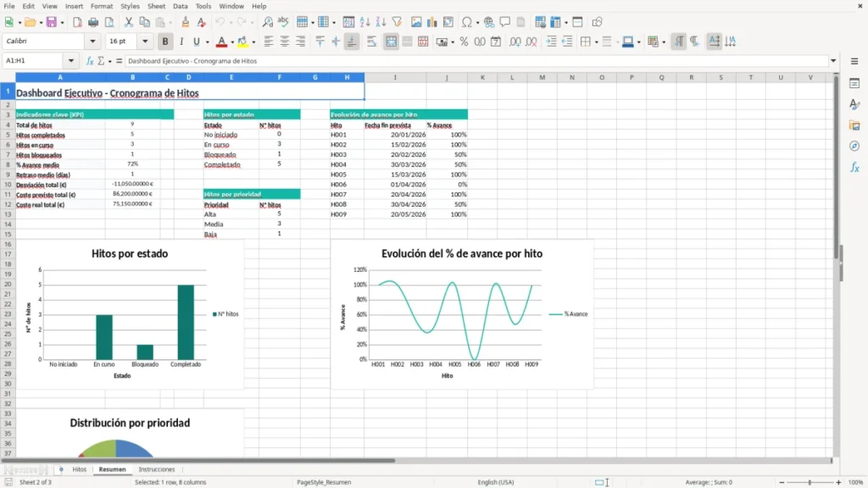This screenshot has height=488, width=868.
Task: Click the Clear Direct Formatting icon
Action: [x=202, y=22]
